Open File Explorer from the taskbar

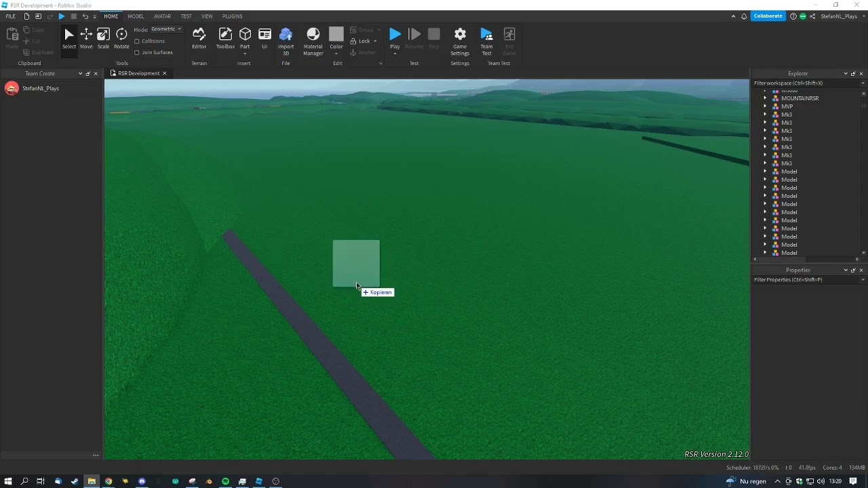coord(92,481)
